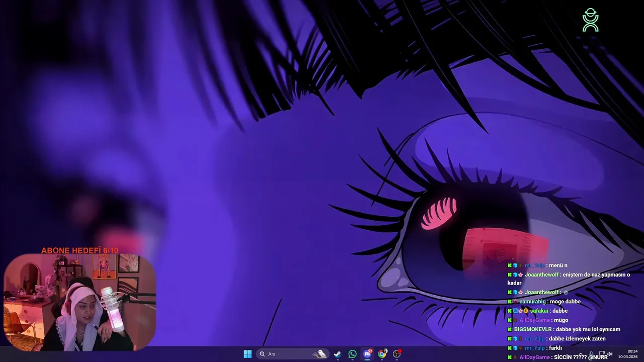Viewport: 644px width, 362px height.
Task: Click mr_Yalp's 'farklı' chat message
Action: click(534, 348)
